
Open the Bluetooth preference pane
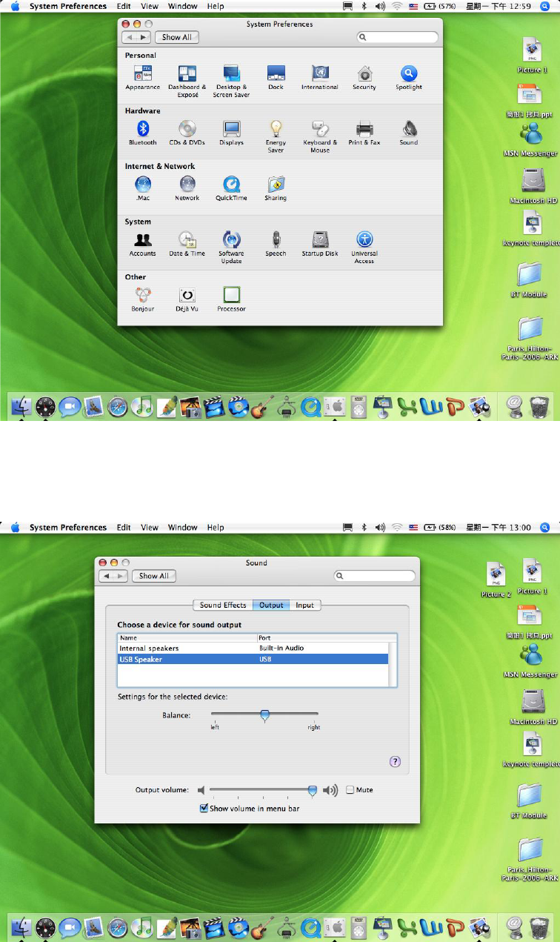click(x=143, y=133)
